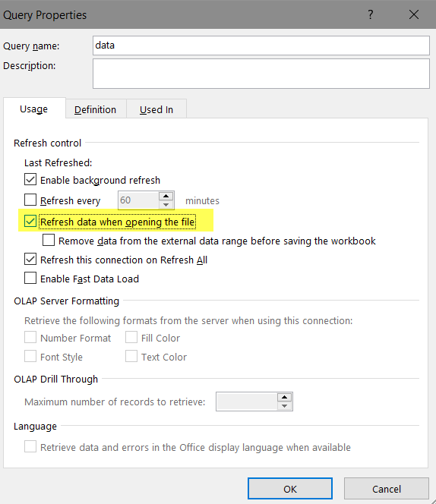Click the Help question mark icon
Viewport: 436px width, 504px height.
tap(371, 14)
